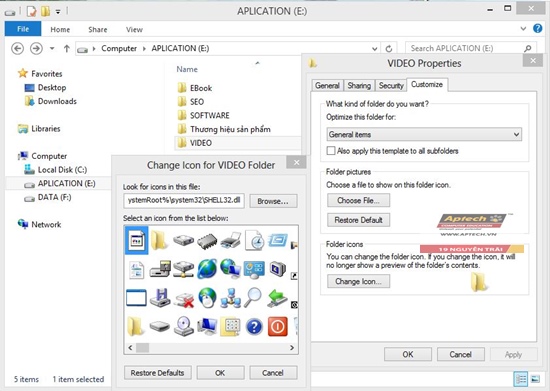
Task: Click OK in VIDEO Properties
Action: click(408, 355)
